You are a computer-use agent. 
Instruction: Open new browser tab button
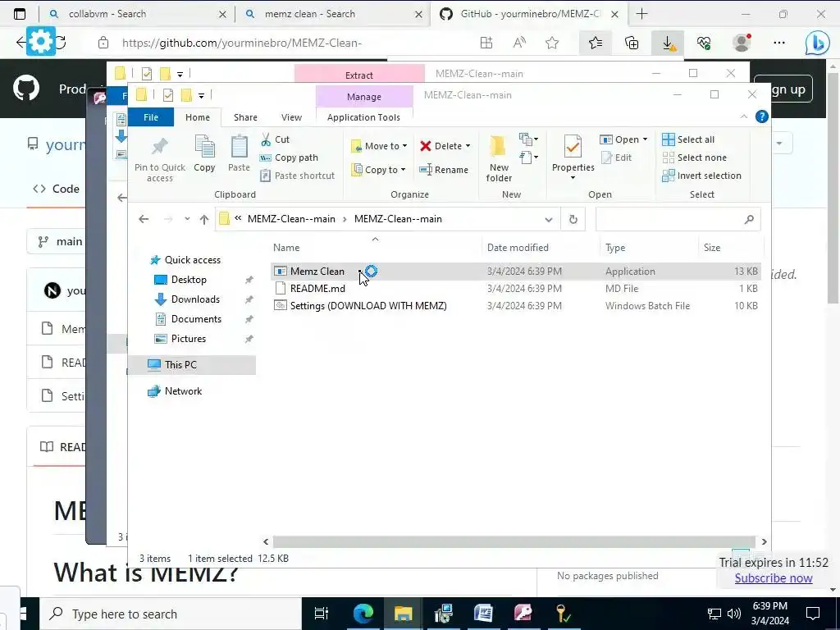click(x=641, y=14)
